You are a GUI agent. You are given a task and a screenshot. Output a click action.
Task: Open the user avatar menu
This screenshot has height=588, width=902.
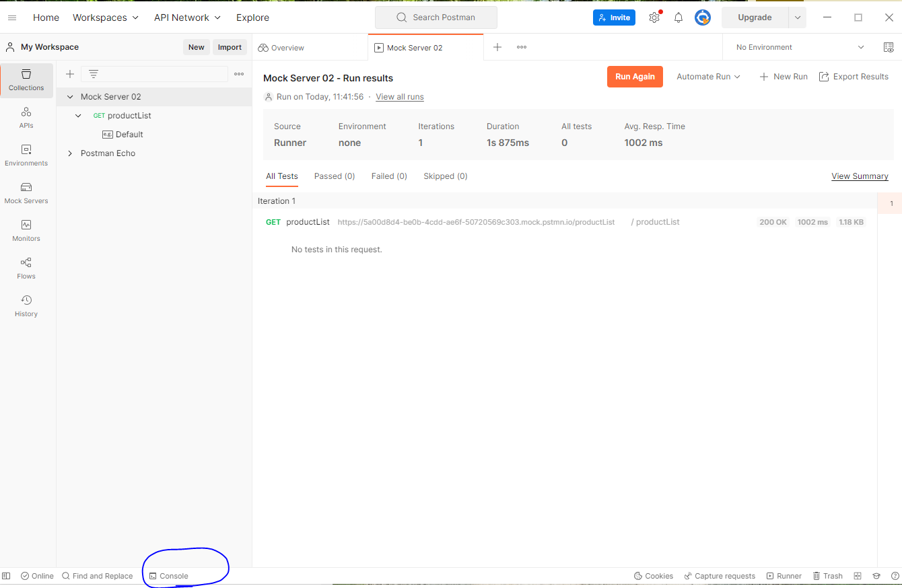[x=703, y=17]
